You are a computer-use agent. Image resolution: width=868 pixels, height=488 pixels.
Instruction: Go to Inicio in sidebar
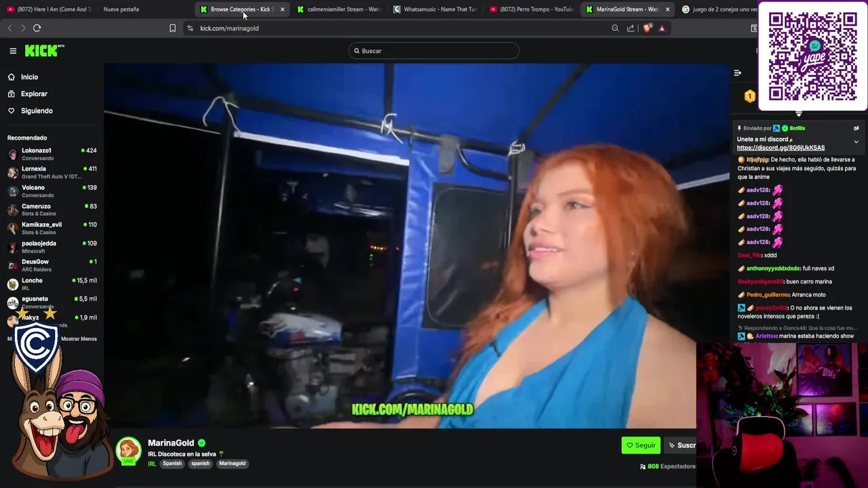click(29, 77)
